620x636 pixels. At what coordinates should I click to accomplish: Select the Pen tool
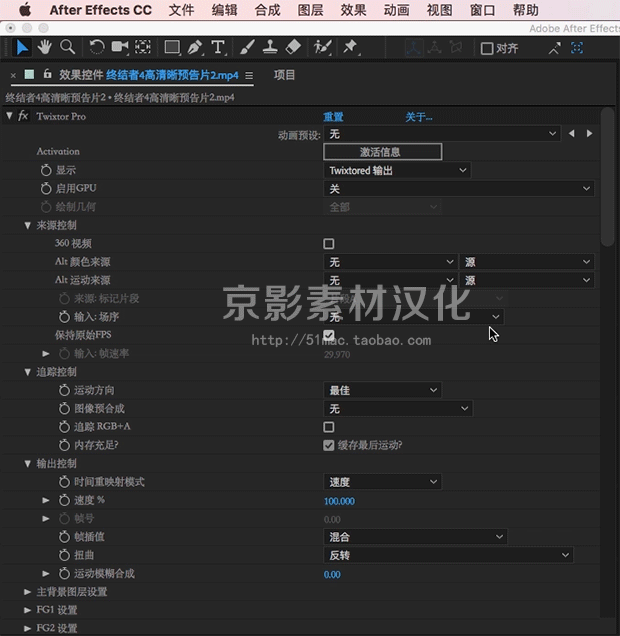tap(195, 47)
